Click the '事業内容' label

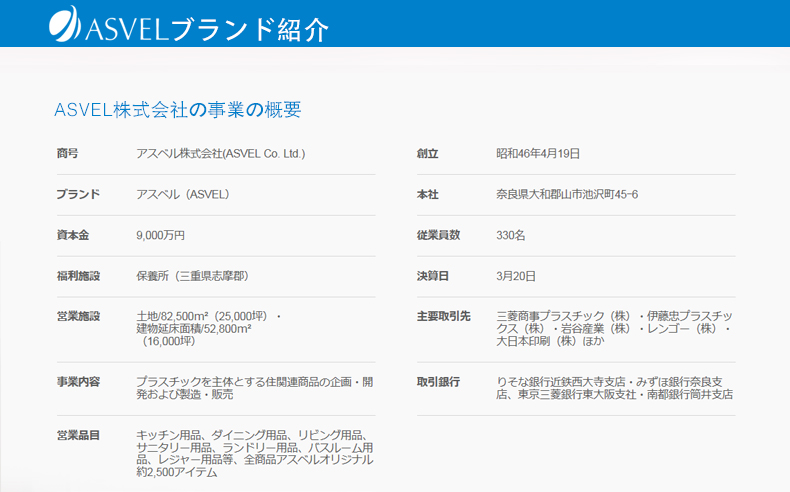pyautogui.click(x=78, y=382)
